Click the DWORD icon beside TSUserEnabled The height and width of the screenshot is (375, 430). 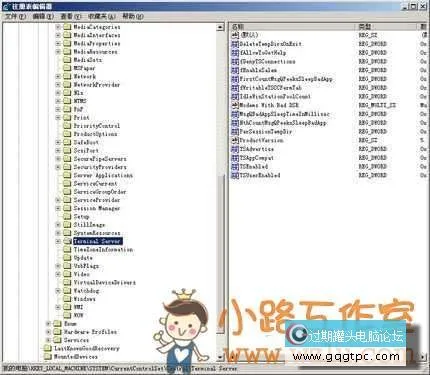pyautogui.click(x=235, y=175)
